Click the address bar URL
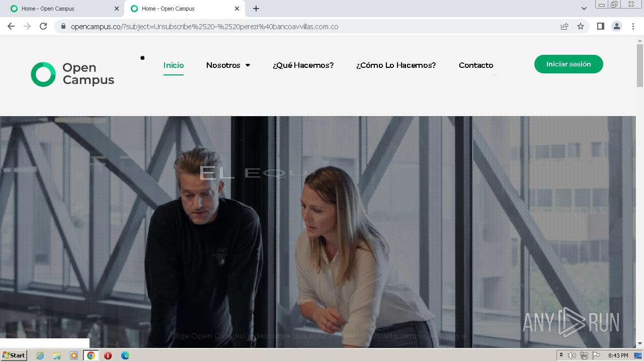 pyautogui.click(x=205, y=27)
